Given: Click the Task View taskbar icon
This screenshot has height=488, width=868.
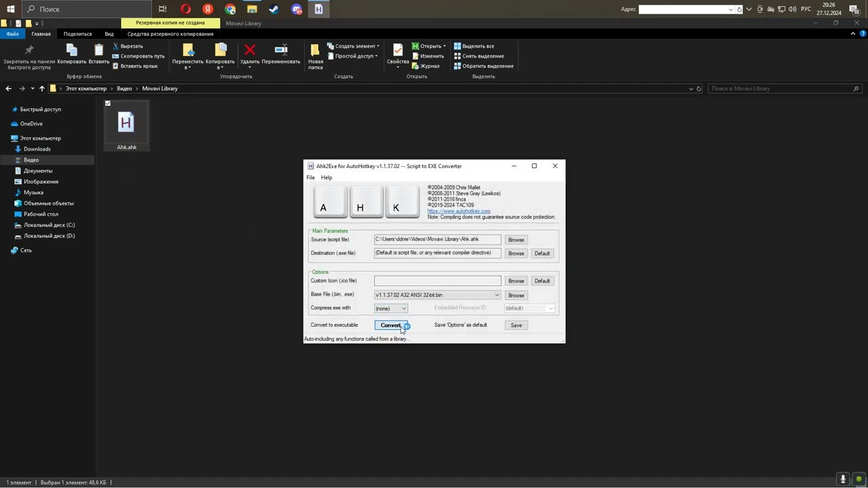Looking at the screenshot, I should (x=163, y=9).
